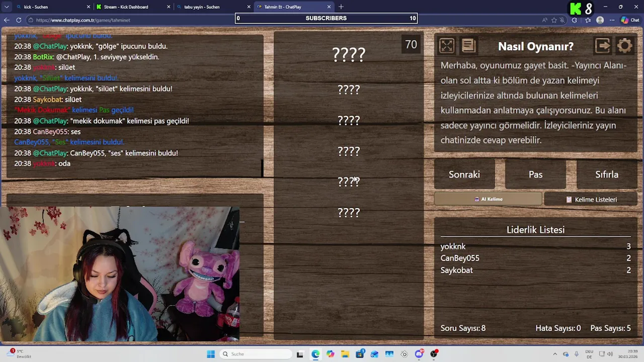
Task: Click the timer value 70
Action: (411, 44)
